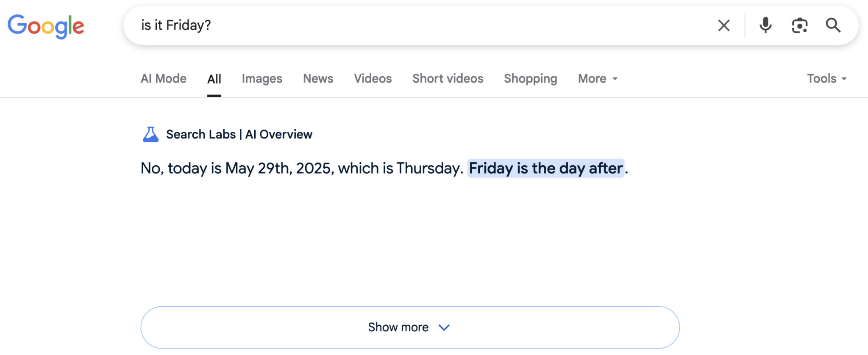The width and height of the screenshot is (868, 355).
Task: Start voice search with microphone icon
Action: click(765, 25)
